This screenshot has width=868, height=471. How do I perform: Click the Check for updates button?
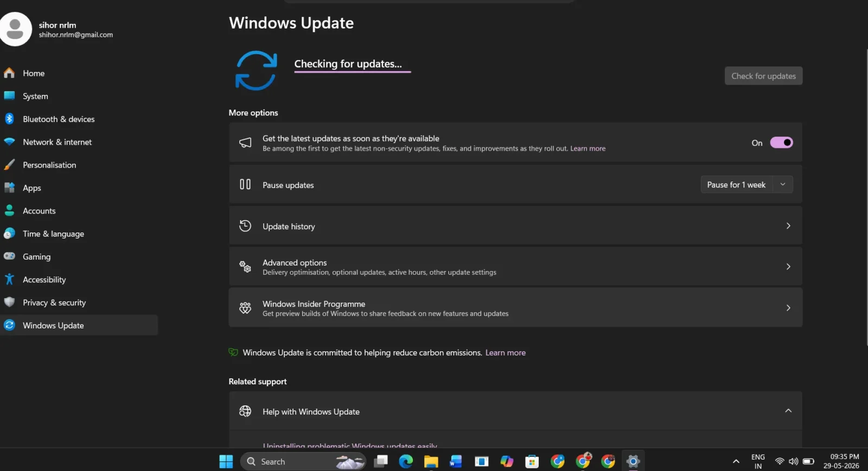(x=763, y=76)
